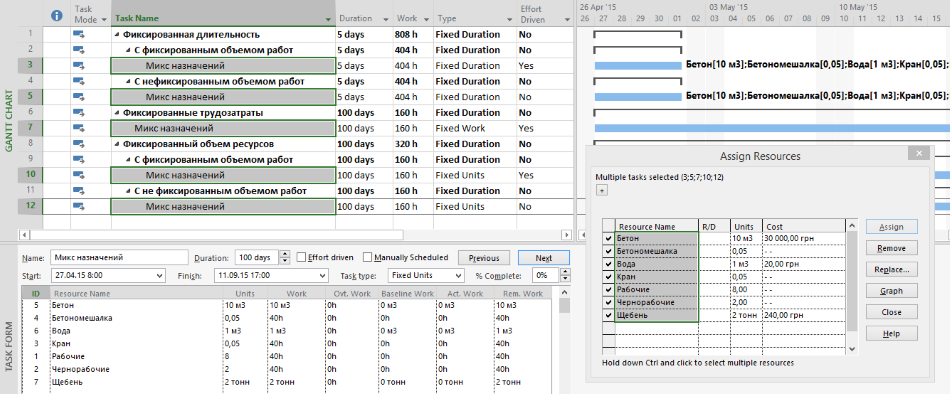Enable the Manually Scheduled checkbox

pyautogui.click(x=368, y=257)
